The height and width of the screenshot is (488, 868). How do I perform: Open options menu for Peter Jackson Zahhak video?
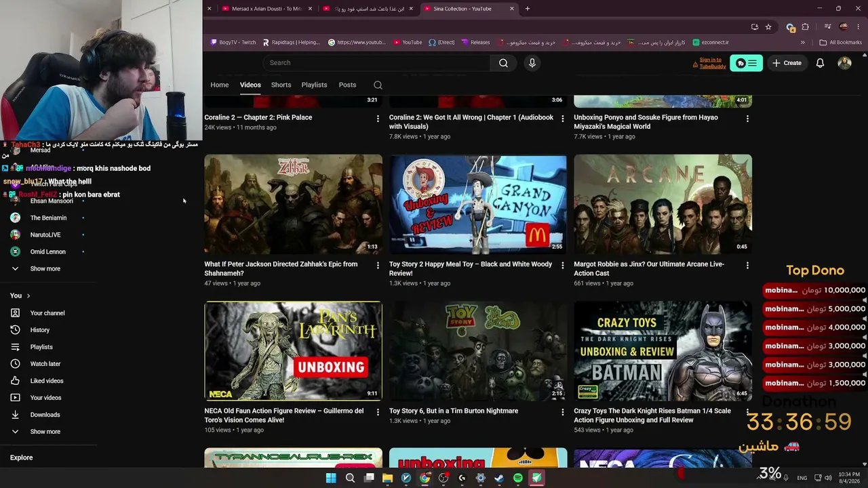(378, 266)
